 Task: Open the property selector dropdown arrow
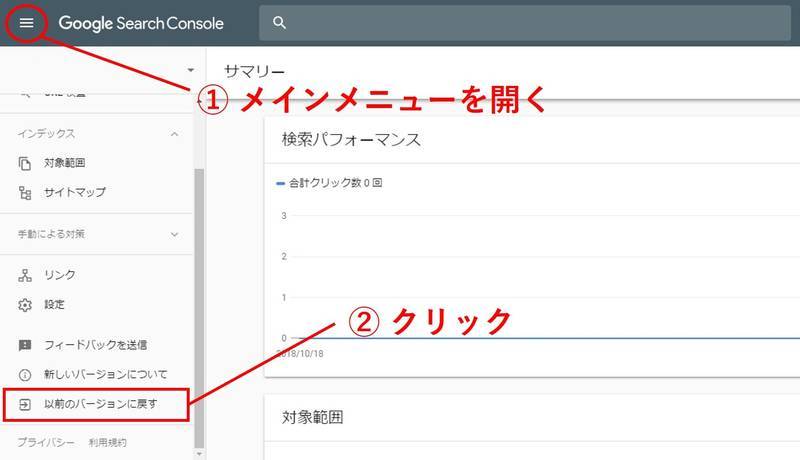[190, 70]
